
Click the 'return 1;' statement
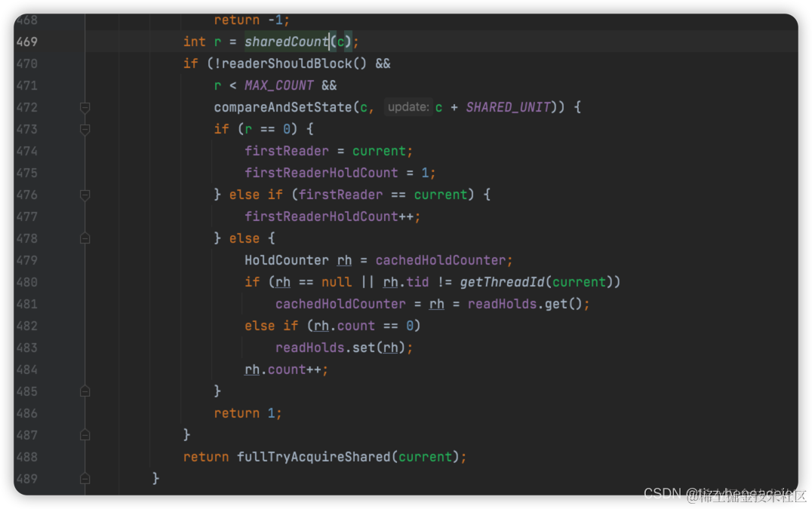[x=248, y=413]
